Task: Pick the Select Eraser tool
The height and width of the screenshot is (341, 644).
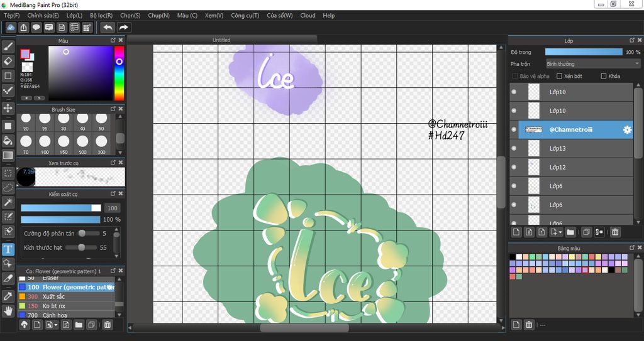Action: tap(8, 232)
